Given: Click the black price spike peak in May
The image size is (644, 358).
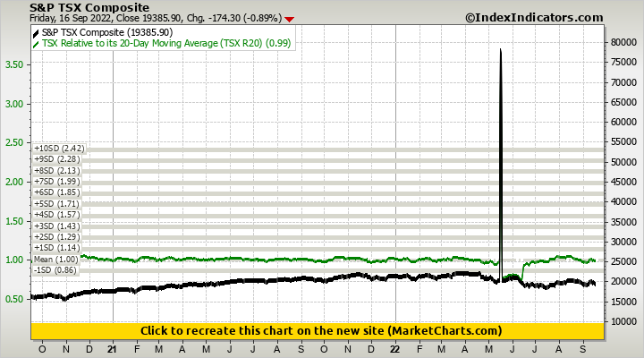Looking at the screenshot, I should pyautogui.click(x=500, y=50).
